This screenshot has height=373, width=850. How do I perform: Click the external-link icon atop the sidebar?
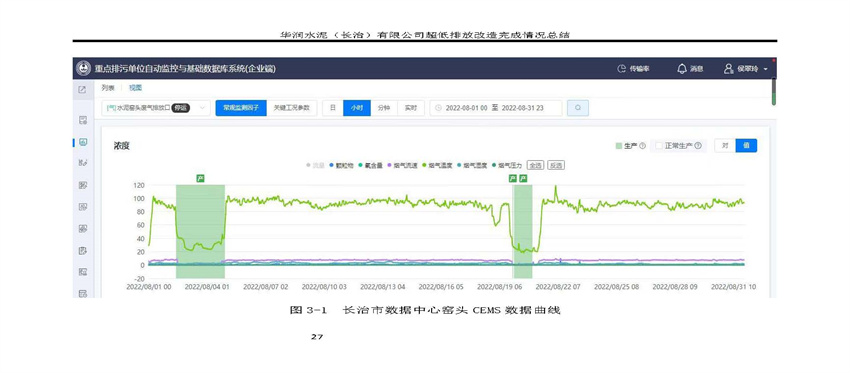coord(82,90)
